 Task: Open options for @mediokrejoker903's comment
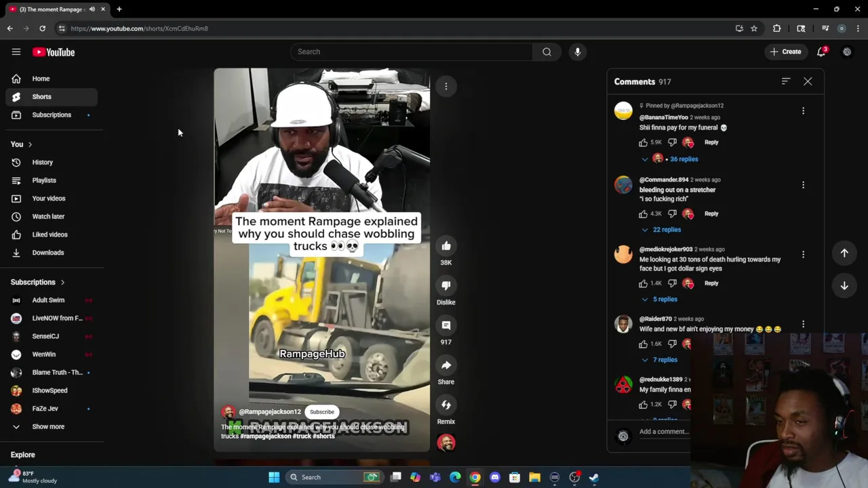click(x=804, y=254)
